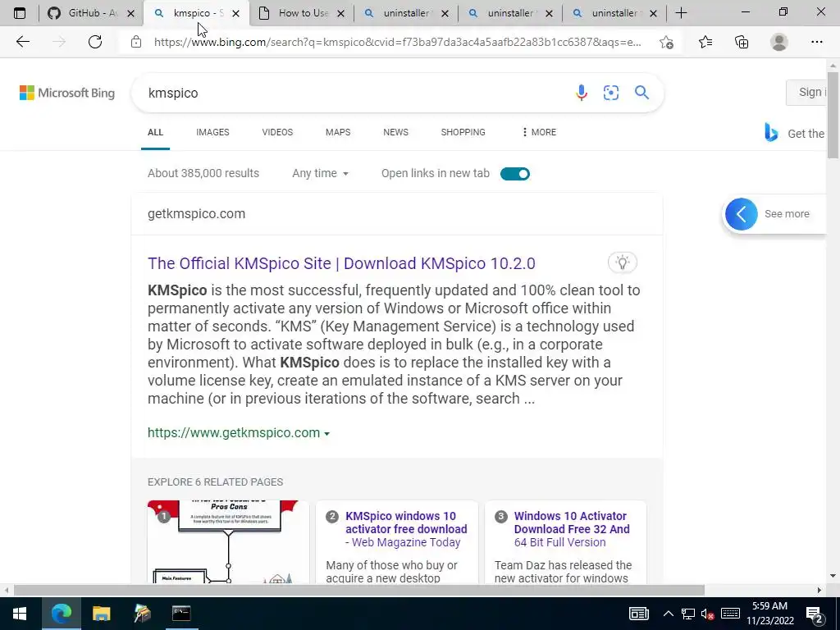The height and width of the screenshot is (630, 840).
Task: Click the browser address bar URL
Action: pos(396,42)
